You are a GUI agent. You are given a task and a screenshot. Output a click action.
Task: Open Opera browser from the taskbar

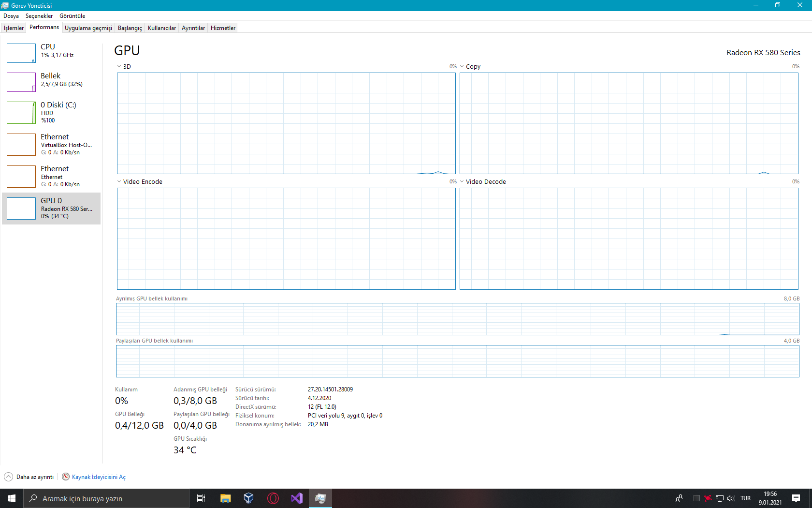(x=273, y=498)
